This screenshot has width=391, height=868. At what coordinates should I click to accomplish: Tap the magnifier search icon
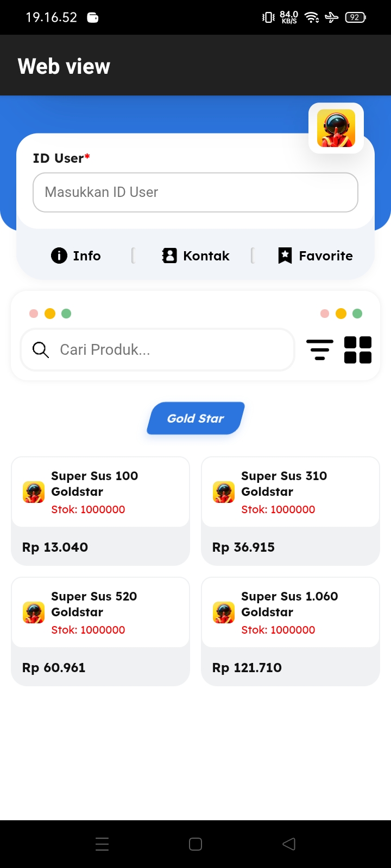(41, 349)
